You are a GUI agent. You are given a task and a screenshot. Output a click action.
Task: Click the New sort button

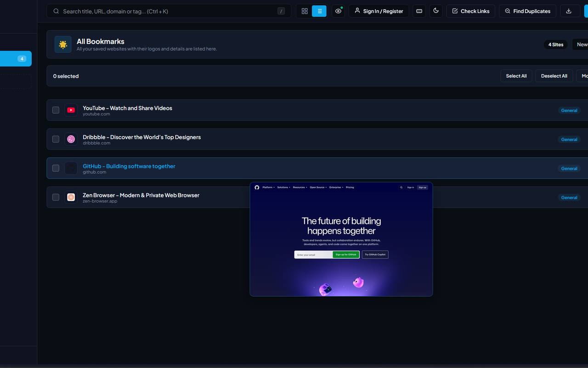click(x=581, y=45)
